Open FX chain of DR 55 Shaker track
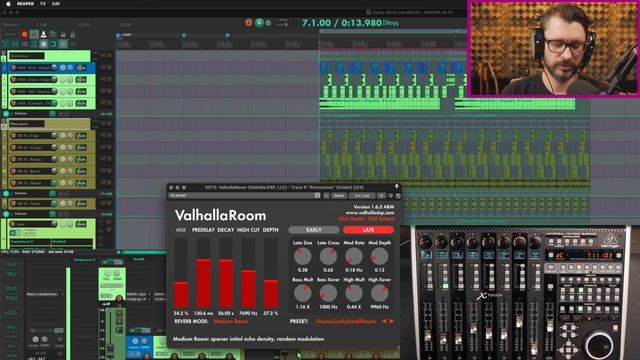 click(81, 183)
